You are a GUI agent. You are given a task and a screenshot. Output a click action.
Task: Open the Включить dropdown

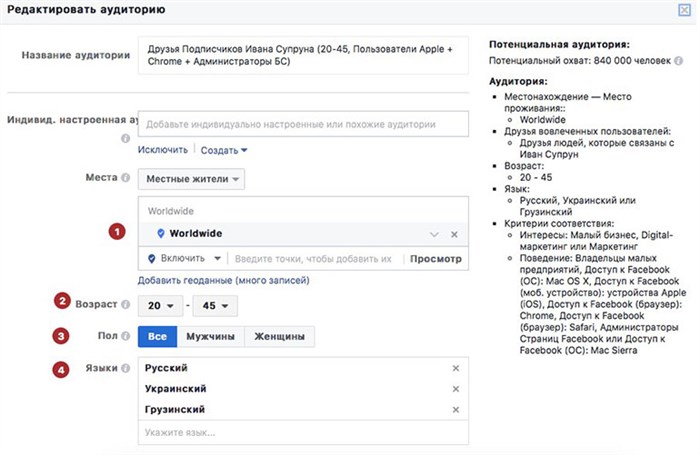pos(184,259)
